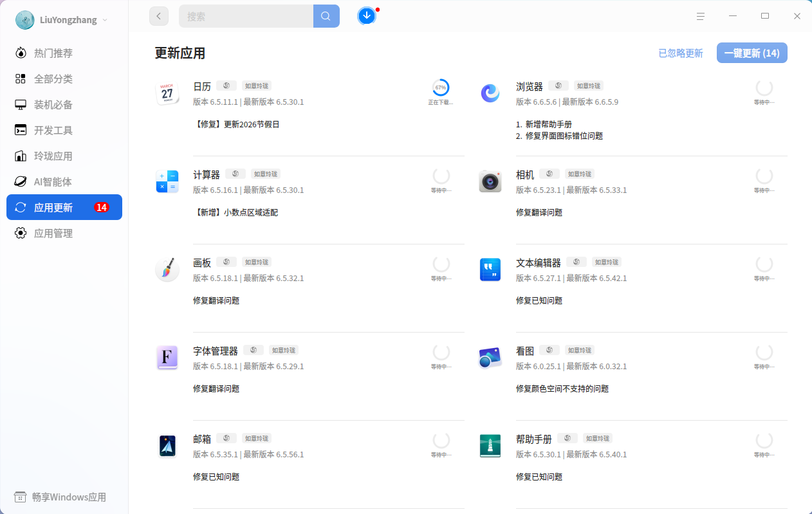Open the Browser (浏览器) app icon
Image resolution: width=812 pixels, height=514 pixels.
tap(490, 93)
